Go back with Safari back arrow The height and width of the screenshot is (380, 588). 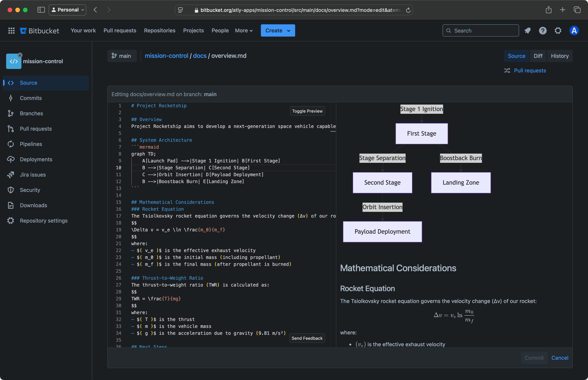click(x=95, y=10)
